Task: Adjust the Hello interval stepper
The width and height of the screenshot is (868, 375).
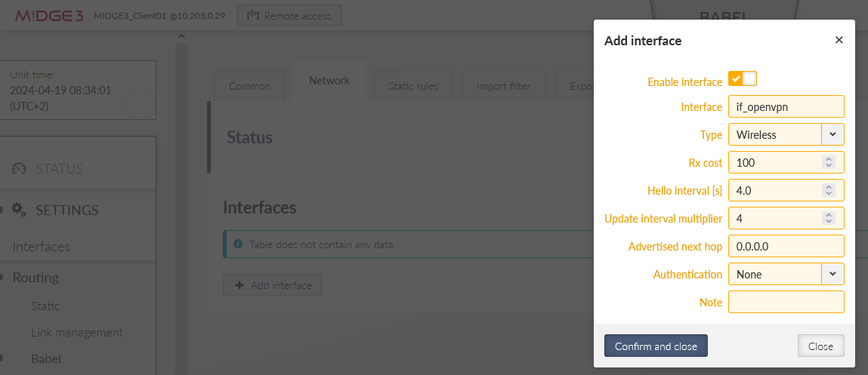Action: [829, 190]
